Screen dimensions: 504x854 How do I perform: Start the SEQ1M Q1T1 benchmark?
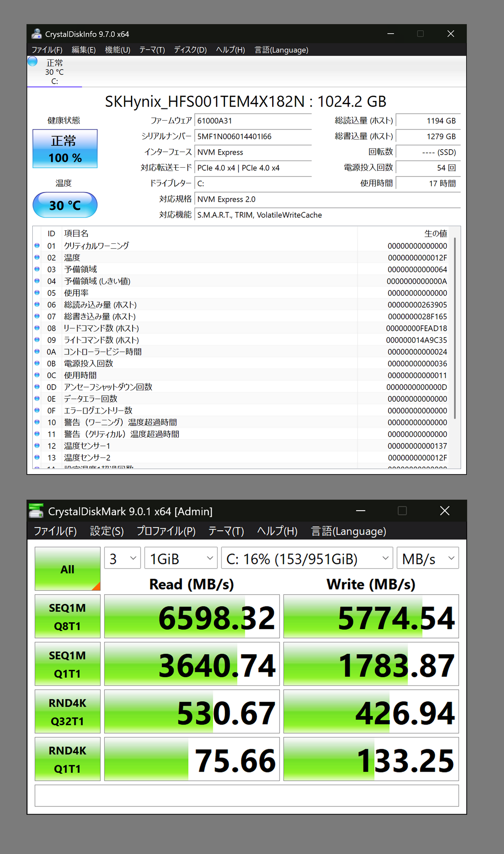(x=68, y=664)
